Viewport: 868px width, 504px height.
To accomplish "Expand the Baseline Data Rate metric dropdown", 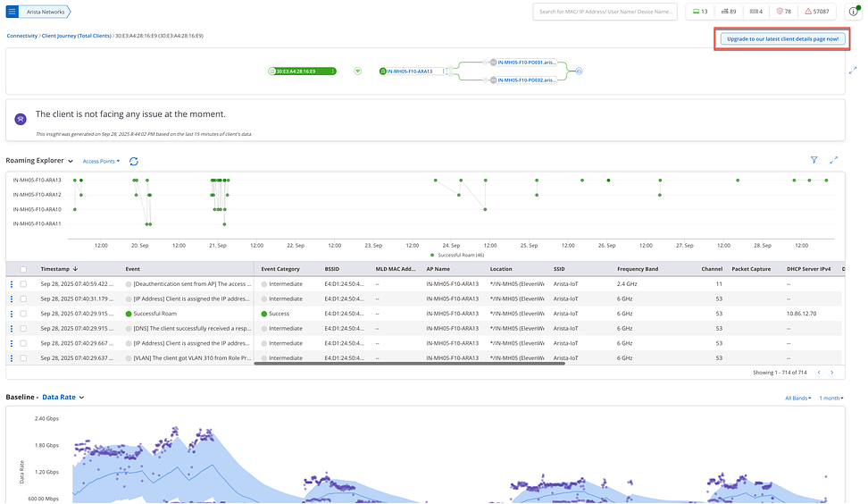I will [63, 397].
